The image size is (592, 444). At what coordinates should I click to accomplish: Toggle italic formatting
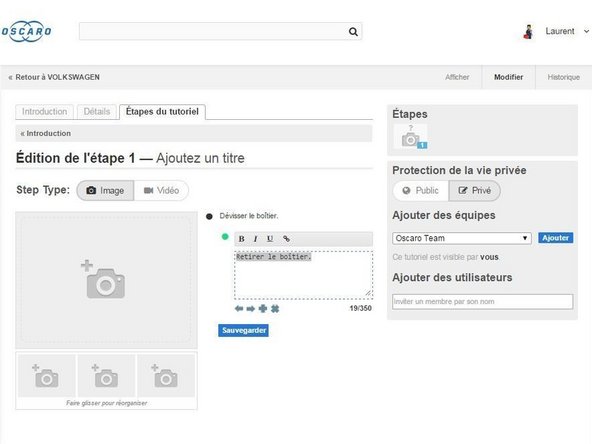[256, 239]
